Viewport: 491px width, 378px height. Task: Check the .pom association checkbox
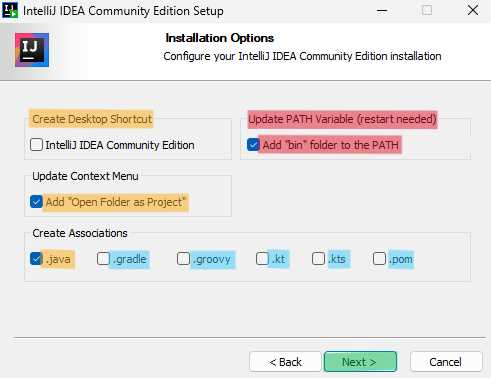pos(379,259)
